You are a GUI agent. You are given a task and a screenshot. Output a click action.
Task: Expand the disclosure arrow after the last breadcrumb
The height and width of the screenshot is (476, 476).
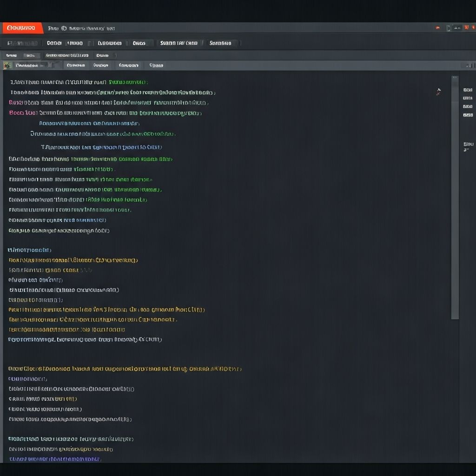tap(114, 55)
